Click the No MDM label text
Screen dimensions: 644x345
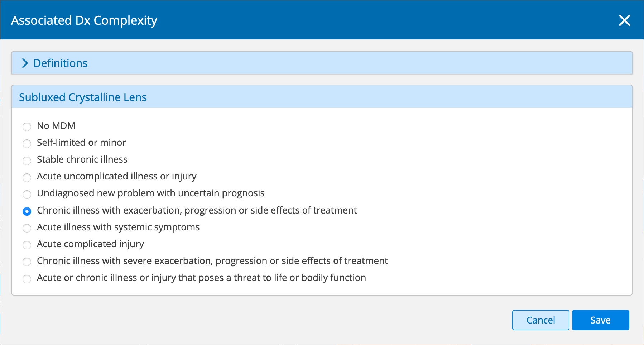(56, 126)
